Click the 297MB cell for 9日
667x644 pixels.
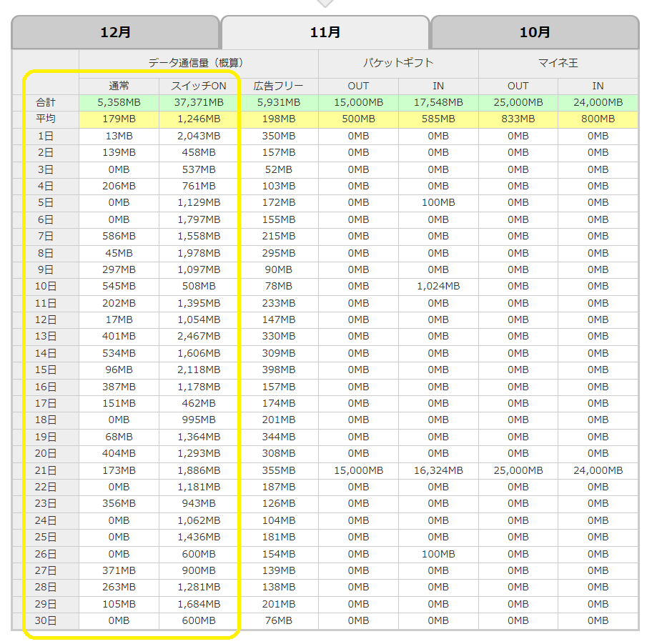(119, 270)
